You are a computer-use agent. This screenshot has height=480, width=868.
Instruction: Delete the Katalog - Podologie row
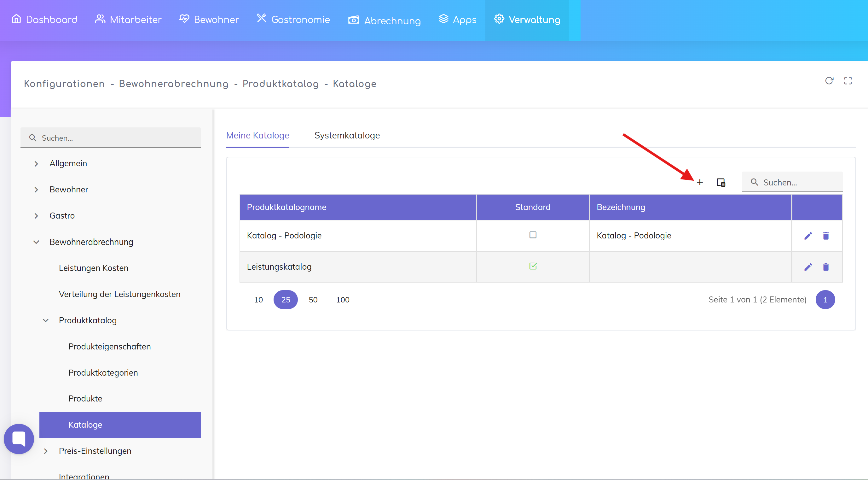click(x=825, y=236)
